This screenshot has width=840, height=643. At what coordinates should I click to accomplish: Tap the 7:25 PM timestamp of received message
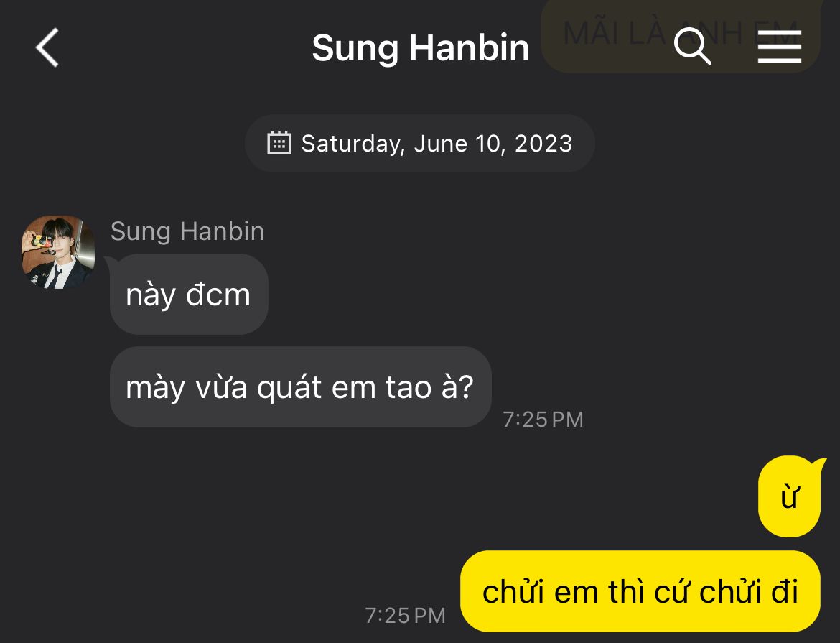[543, 420]
